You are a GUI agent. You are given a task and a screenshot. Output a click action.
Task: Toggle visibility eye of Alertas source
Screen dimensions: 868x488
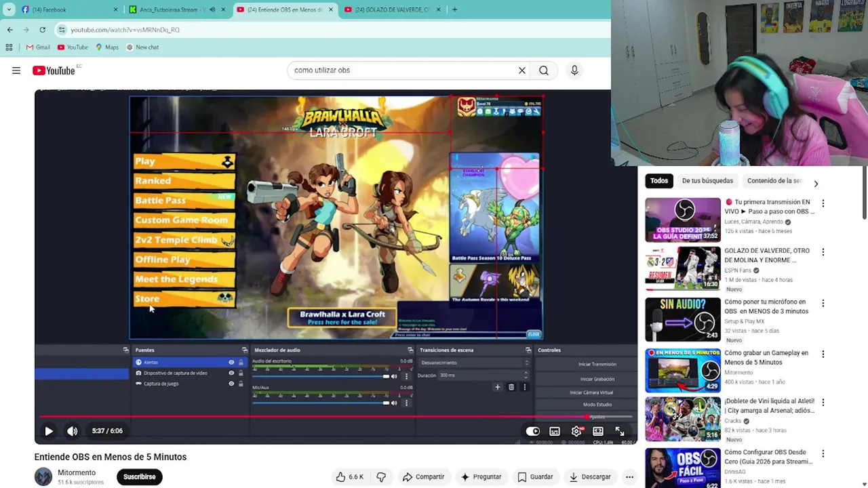click(x=231, y=363)
